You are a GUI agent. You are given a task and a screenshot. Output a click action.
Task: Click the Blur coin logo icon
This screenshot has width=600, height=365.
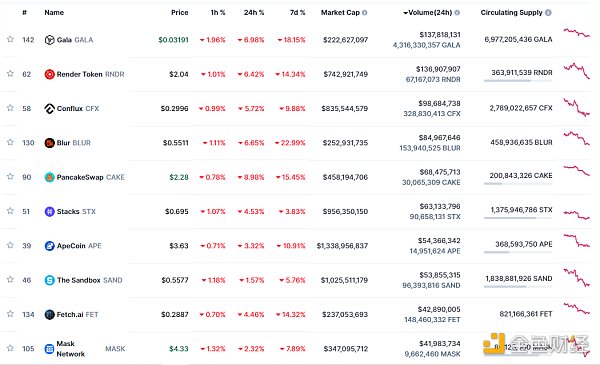click(x=49, y=143)
